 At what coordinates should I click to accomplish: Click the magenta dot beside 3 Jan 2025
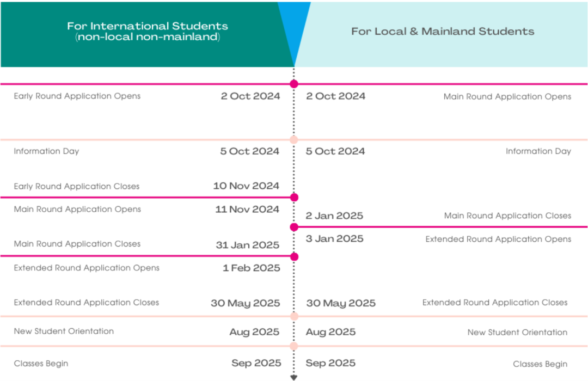coord(295,227)
